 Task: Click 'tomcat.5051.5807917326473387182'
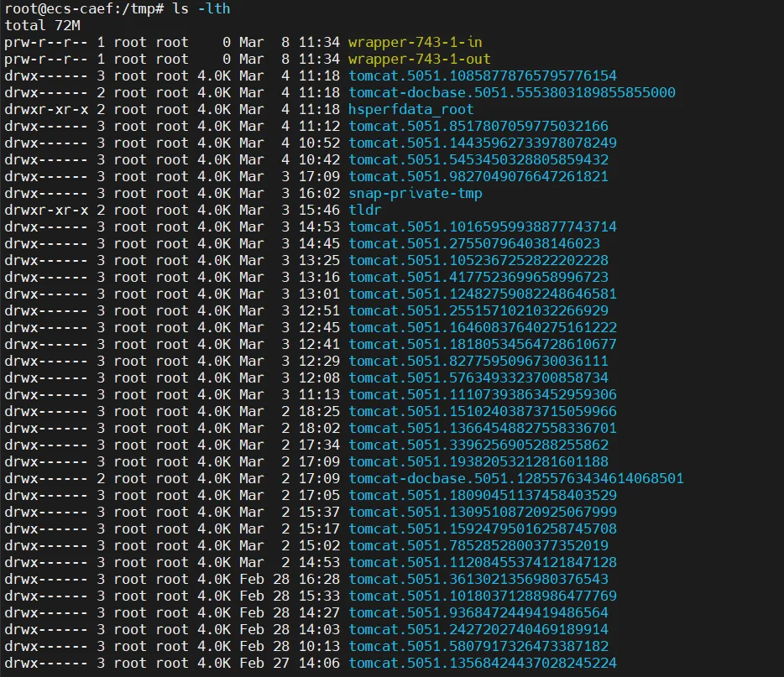(x=478, y=647)
